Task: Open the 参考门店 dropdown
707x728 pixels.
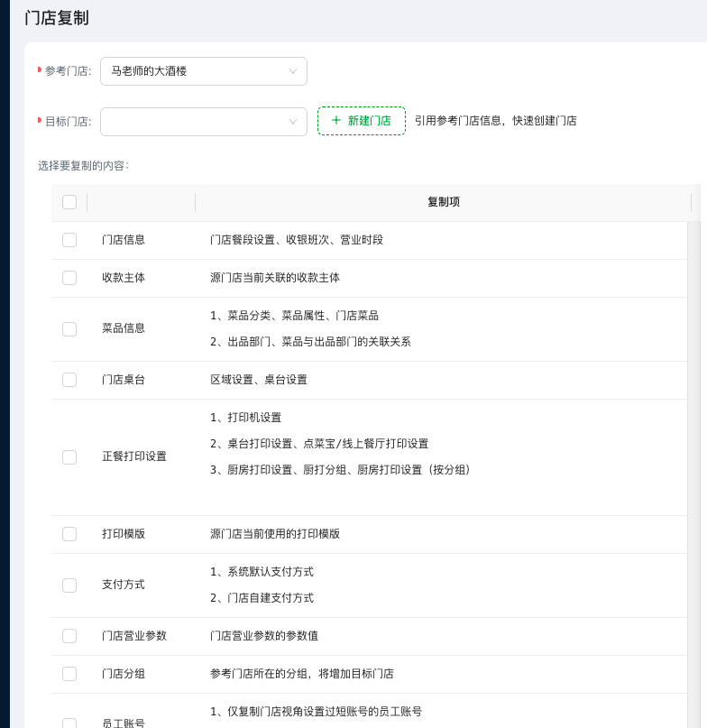Action: 203,71
